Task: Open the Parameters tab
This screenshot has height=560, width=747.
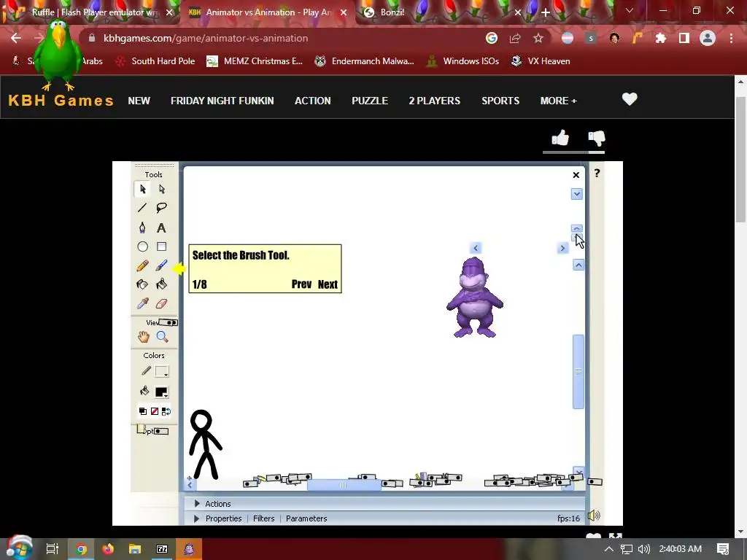Action: click(306, 518)
